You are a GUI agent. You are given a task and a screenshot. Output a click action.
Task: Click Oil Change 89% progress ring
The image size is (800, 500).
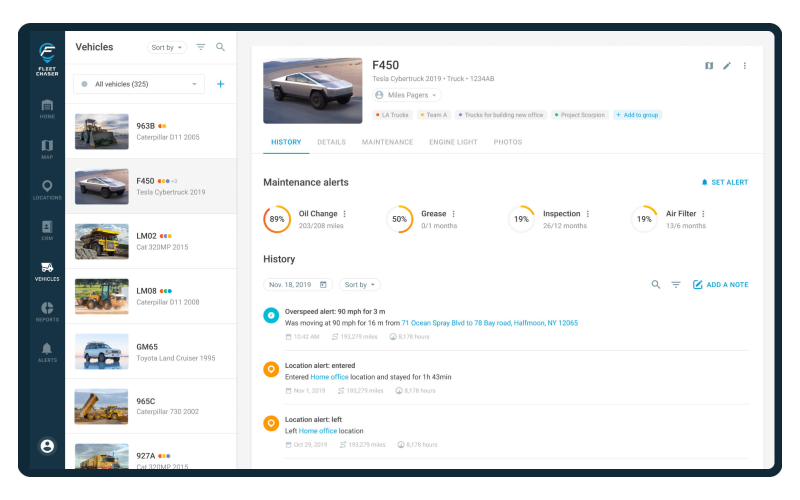pos(277,219)
